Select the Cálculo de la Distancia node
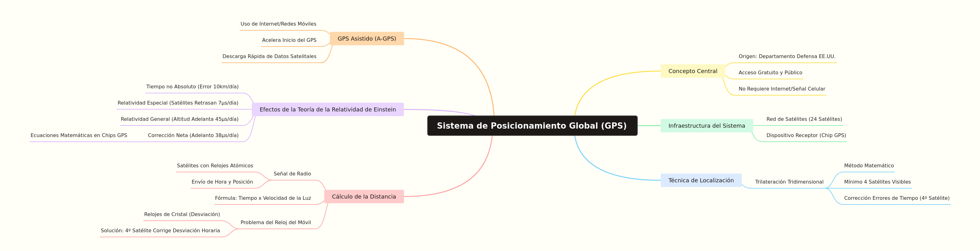This screenshot has height=251, width=980. 364,196
